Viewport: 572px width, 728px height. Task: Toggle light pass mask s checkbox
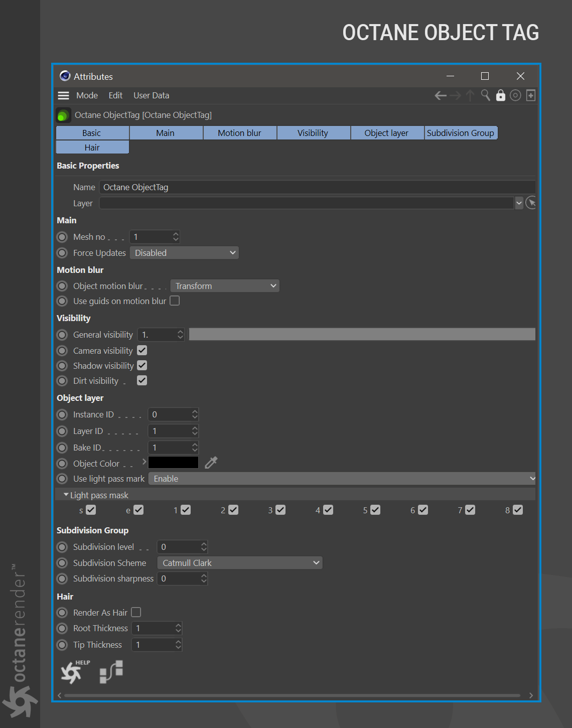pyautogui.click(x=91, y=510)
